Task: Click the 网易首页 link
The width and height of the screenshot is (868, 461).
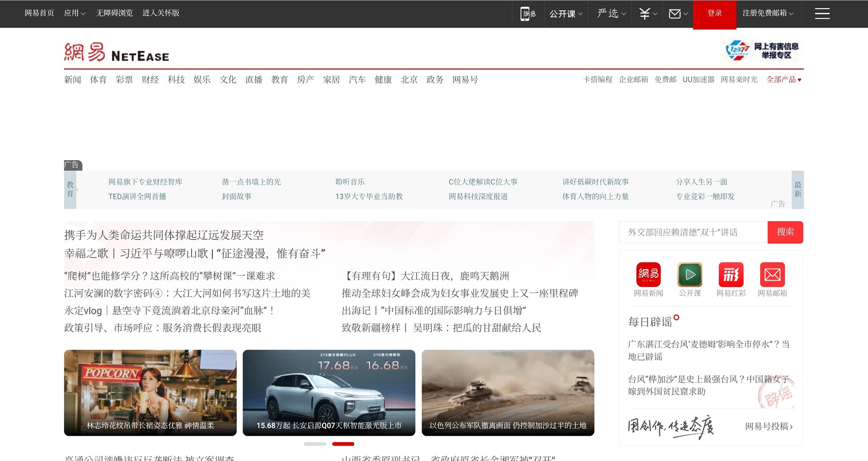Action: [x=39, y=13]
